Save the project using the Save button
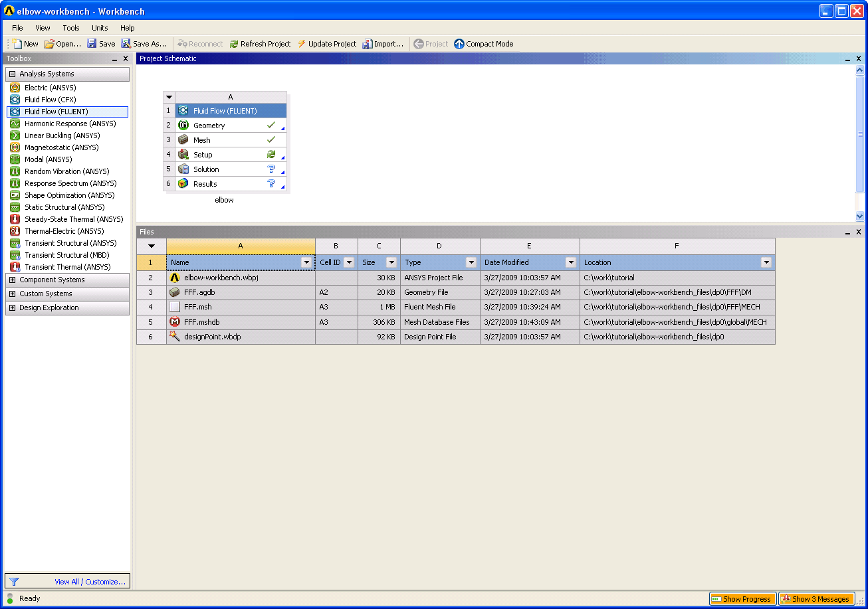This screenshot has width=868, height=609. [x=101, y=44]
